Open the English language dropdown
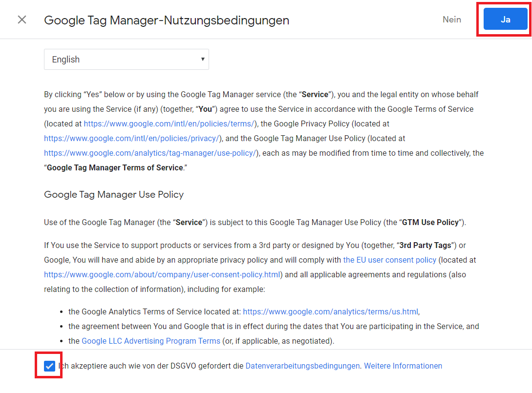 coord(126,60)
